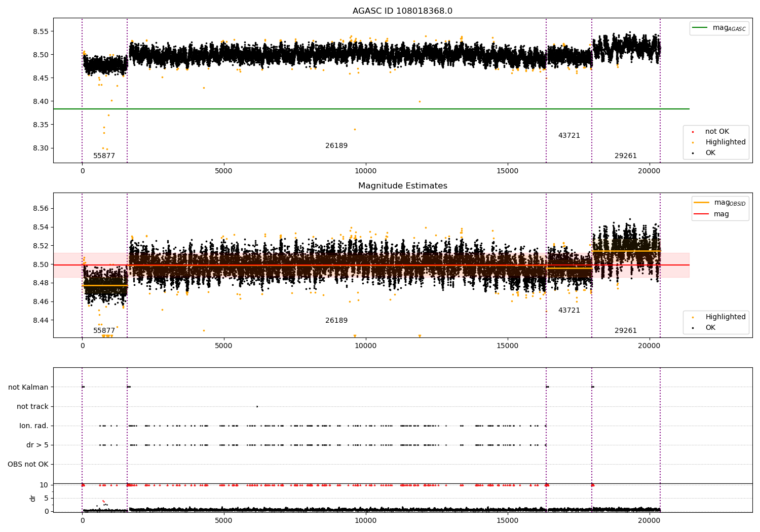Click the green line sample in the top legend

[700, 28]
